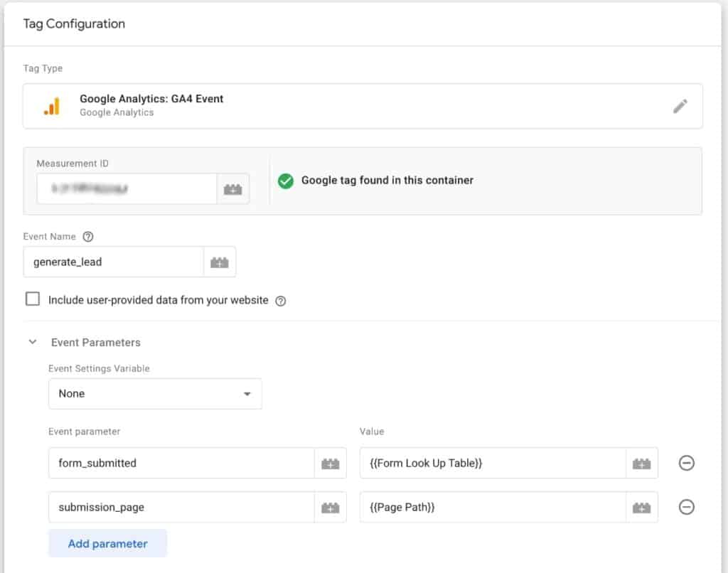Remove the submission_page parameter row
728x573 pixels.
click(x=686, y=507)
